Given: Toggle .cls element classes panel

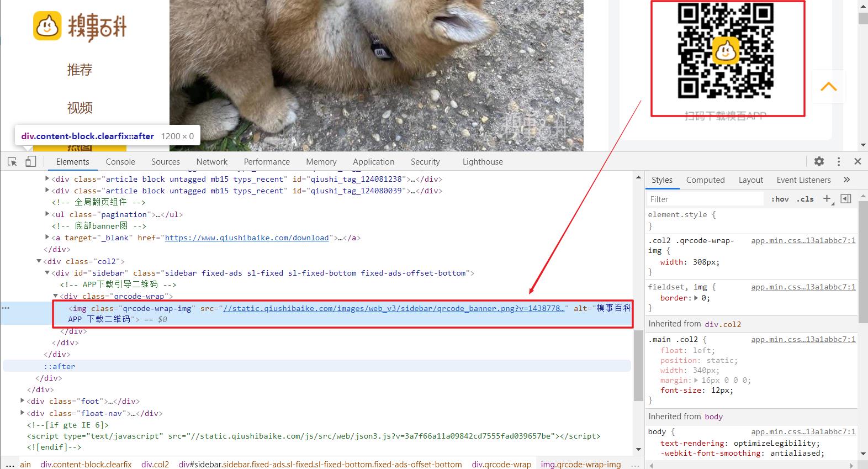Looking at the screenshot, I should click(805, 199).
